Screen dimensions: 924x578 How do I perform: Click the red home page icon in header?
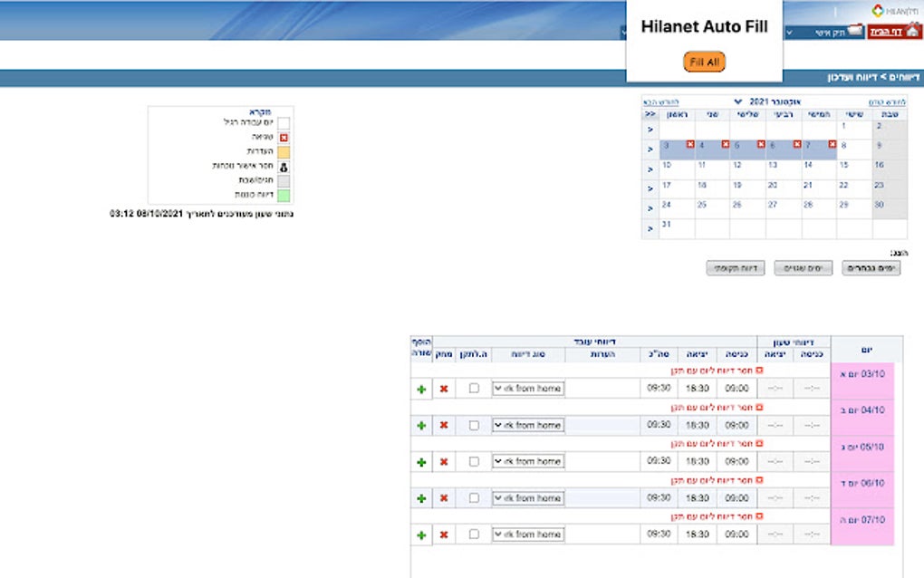913,31
